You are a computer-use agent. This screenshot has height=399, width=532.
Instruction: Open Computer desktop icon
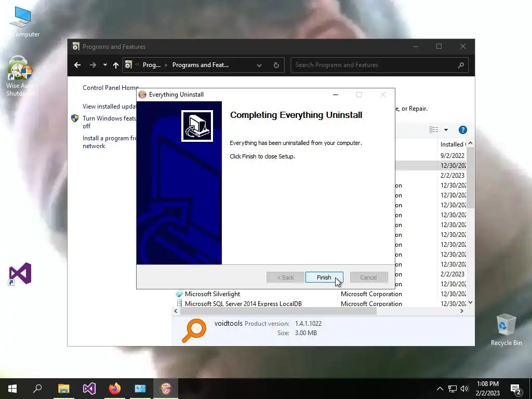coord(20,22)
